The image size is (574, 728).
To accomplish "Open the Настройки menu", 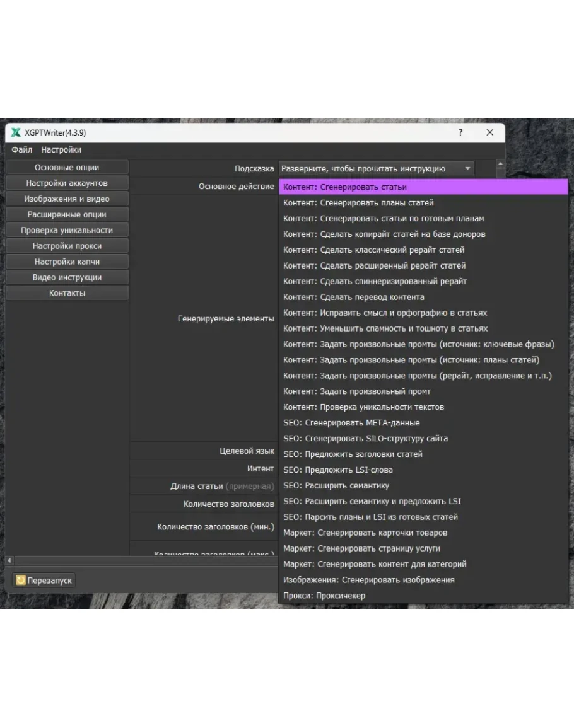I will click(61, 149).
